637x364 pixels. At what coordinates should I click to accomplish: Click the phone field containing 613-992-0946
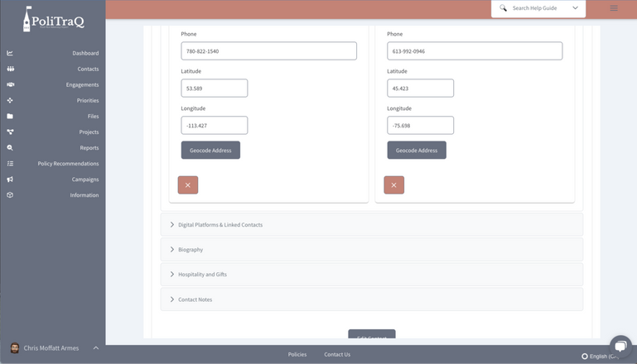[x=475, y=51]
